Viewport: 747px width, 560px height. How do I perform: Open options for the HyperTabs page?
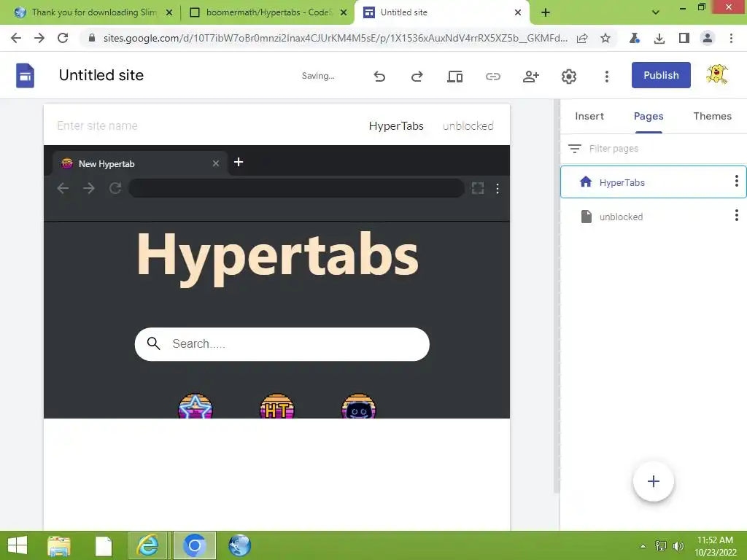(x=737, y=181)
